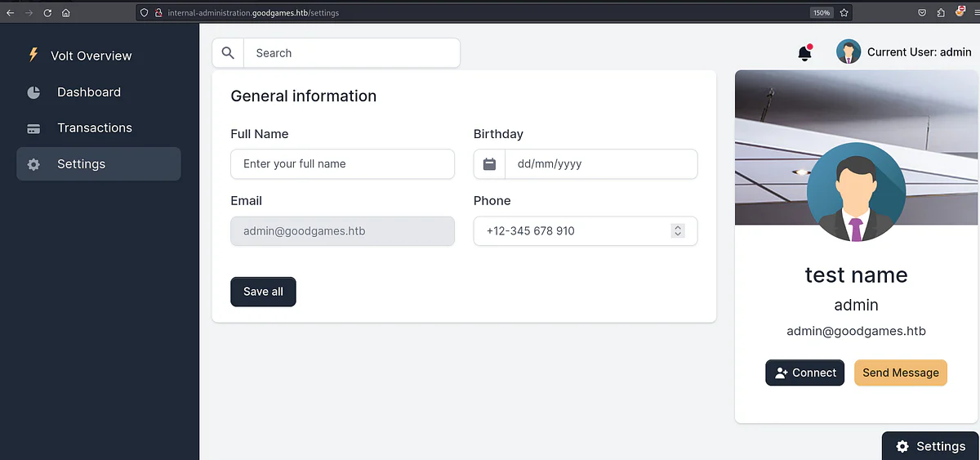Bookmark page with star icon
Screen dimensions: 980x460
844,12
